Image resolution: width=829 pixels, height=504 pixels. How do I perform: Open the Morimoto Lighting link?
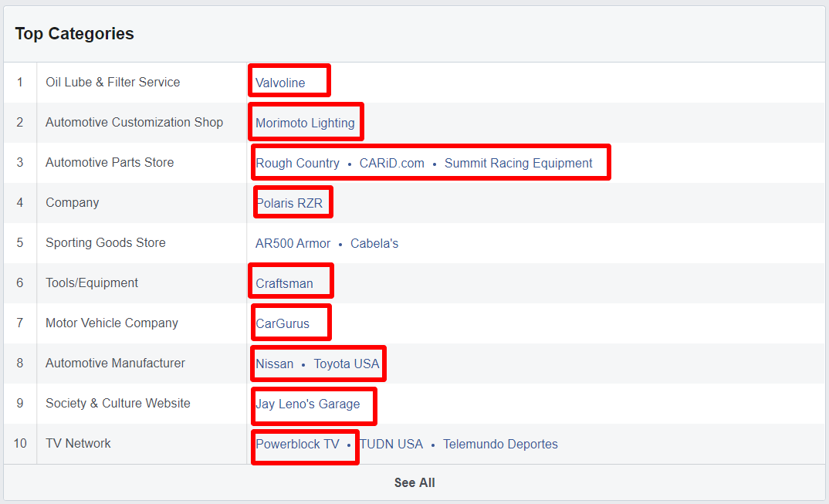pyautogui.click(x=305, y=123)
